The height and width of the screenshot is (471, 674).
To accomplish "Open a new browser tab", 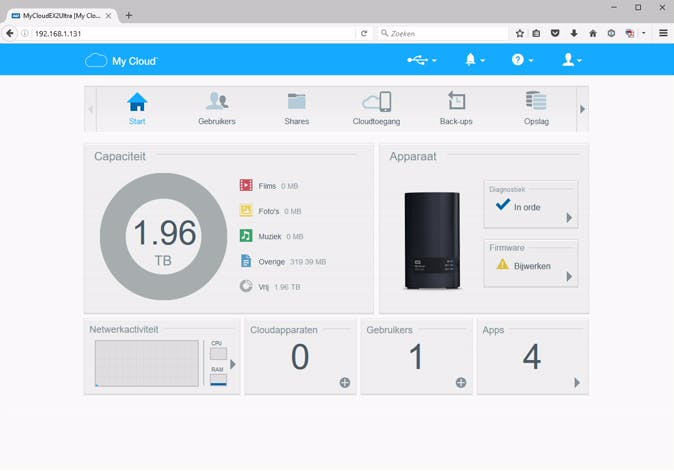I will click(129, 15).
